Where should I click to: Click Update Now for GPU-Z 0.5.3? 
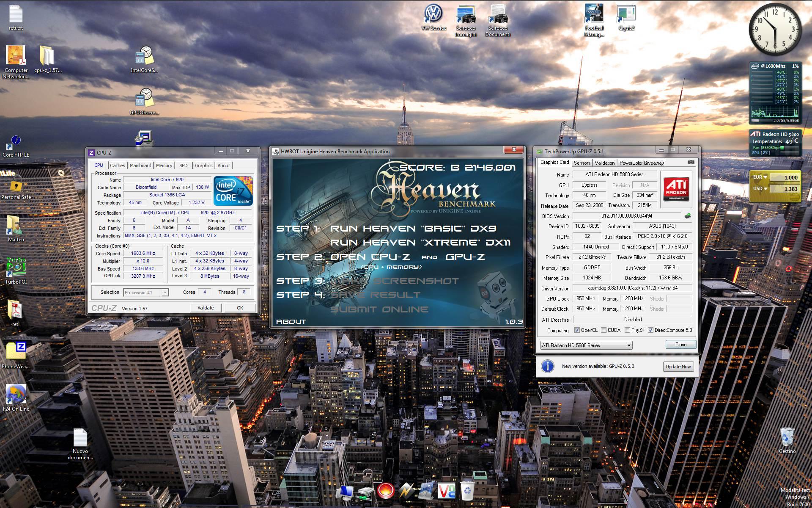678,367
